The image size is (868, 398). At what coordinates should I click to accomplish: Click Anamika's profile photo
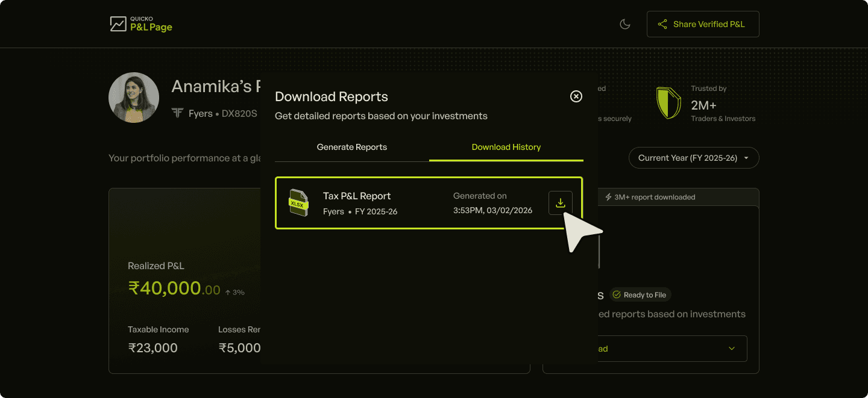point(134,98)
